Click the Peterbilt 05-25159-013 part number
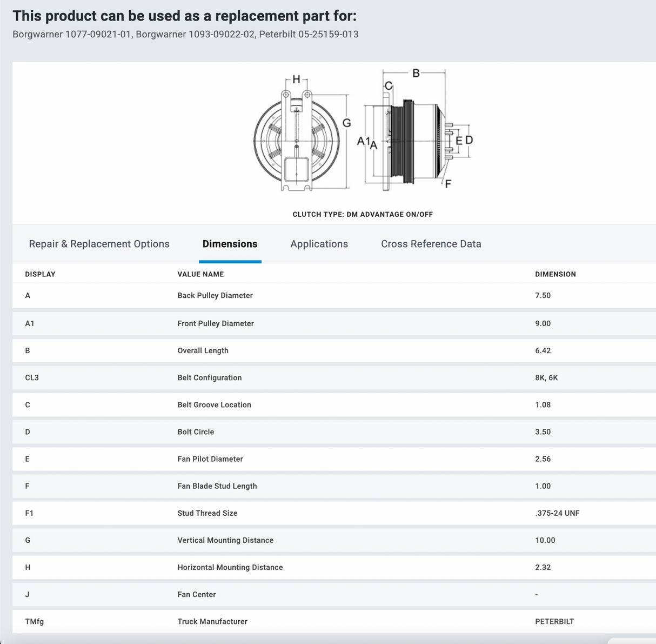 pyautogui.click(x=309, y=35)
